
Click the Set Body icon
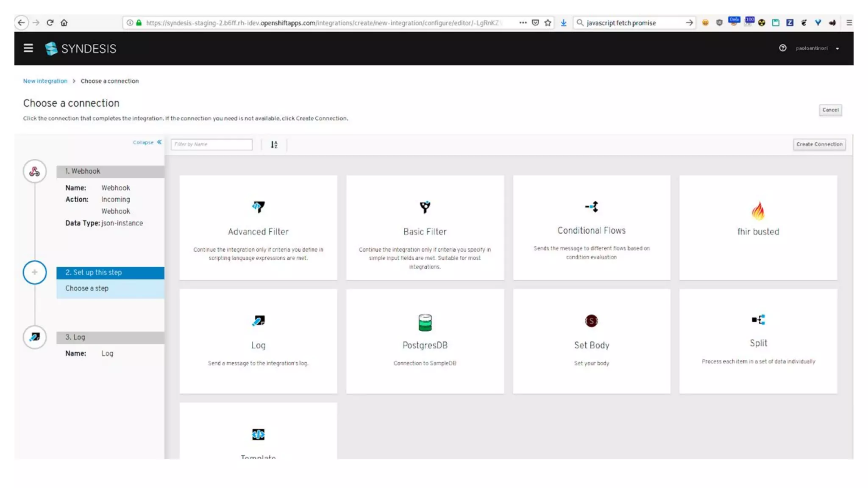[591, 321]
